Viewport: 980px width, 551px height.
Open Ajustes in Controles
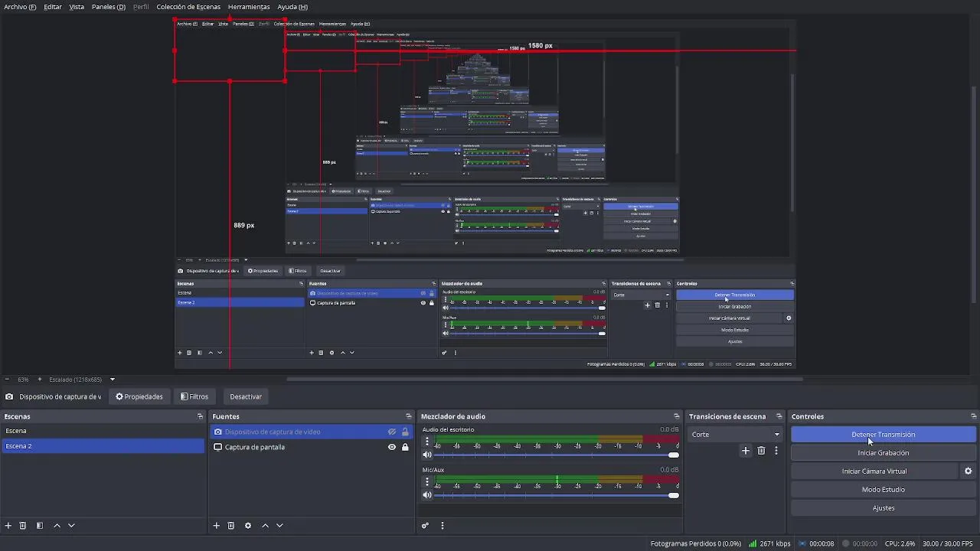point(884,508)
